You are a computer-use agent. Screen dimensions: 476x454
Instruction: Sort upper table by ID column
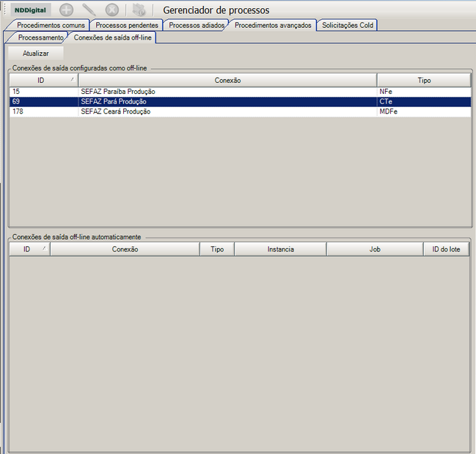(x=43, y=80)
